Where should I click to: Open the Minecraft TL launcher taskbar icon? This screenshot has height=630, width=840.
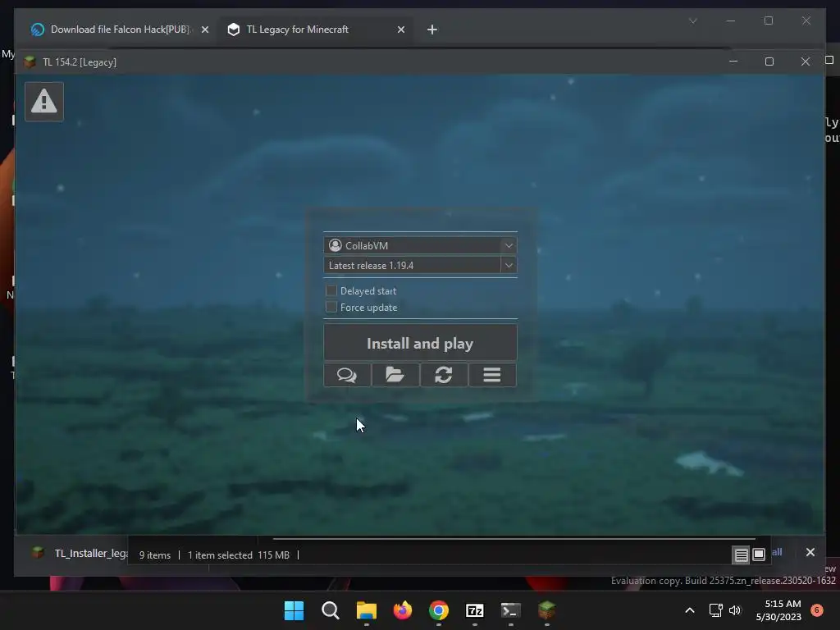tap(546, 610)
